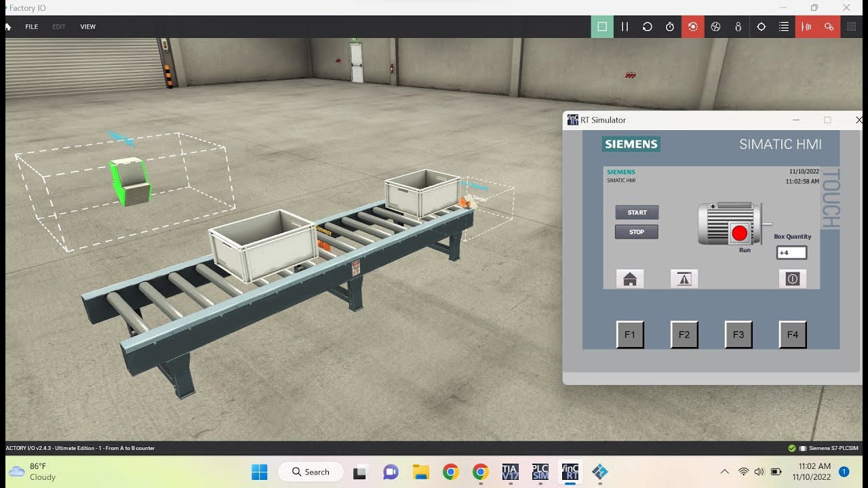Toggle the orbit camera mode icon
Screen dimensions: 868x488
click(692, 26)
